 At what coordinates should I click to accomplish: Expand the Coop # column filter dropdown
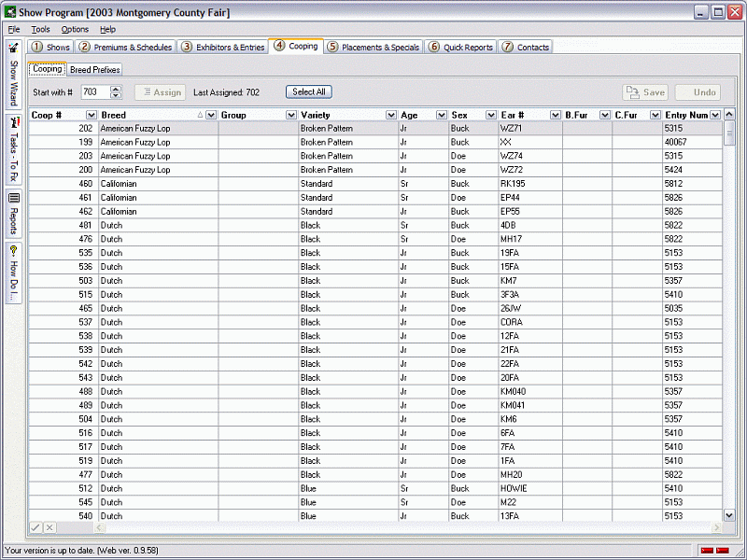coord(92,115)
